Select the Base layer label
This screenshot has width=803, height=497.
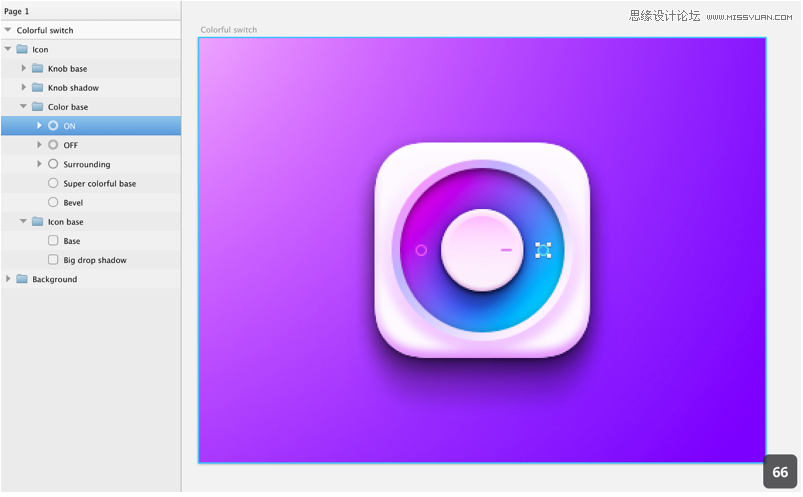tap(72, 241)
